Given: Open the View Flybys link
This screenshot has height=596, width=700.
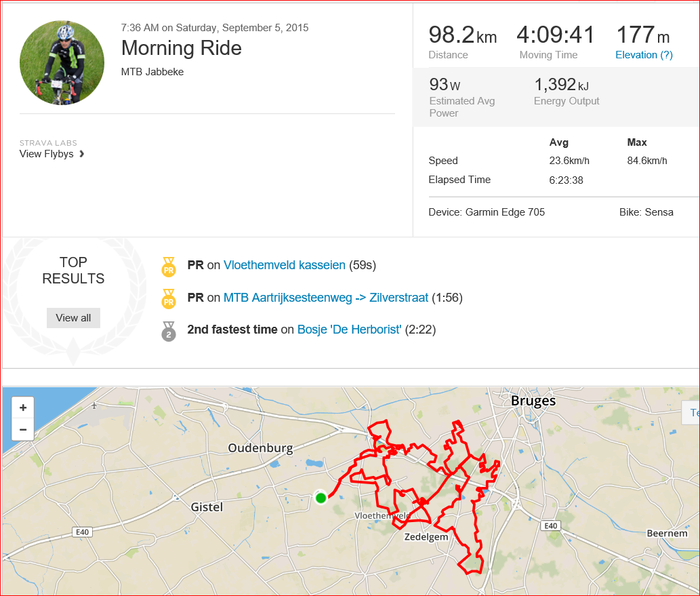Looking at the screenshot, I should click(47, 154).
